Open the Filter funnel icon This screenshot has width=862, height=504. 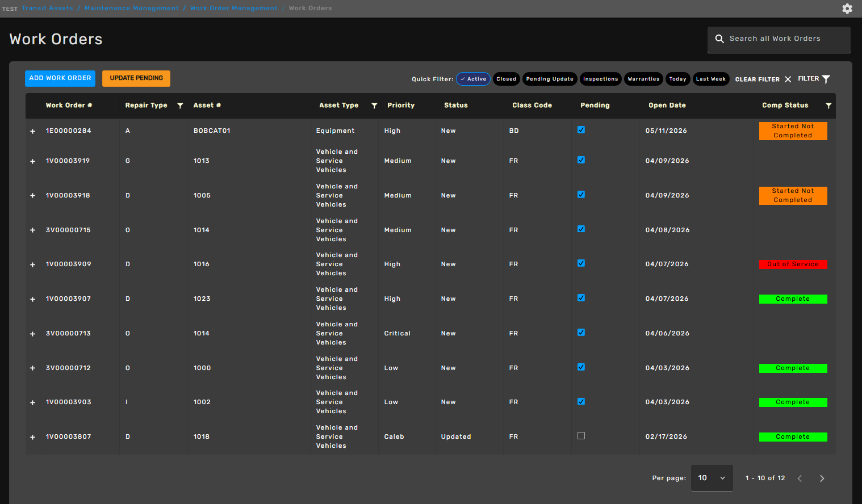pos(826,79)
